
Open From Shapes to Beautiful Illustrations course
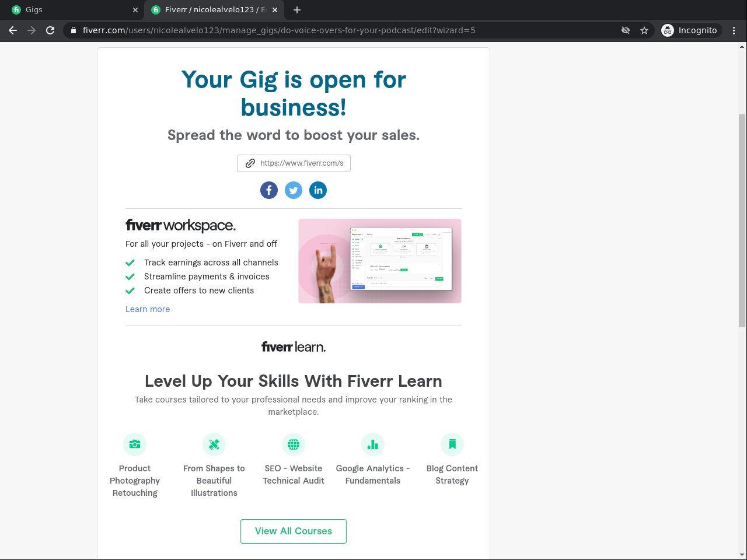pyautogui.click(x=214, y=481)
